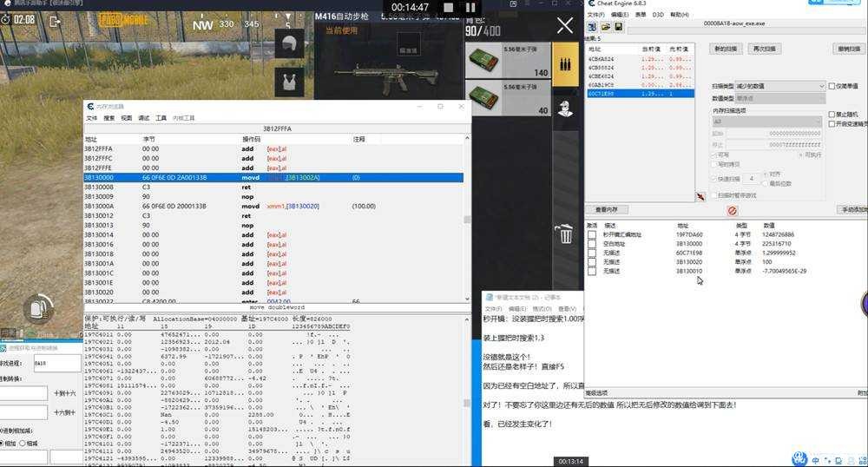Select the 5.56mm ammo box with 40 rounds
868x467 pixels.
508,98
